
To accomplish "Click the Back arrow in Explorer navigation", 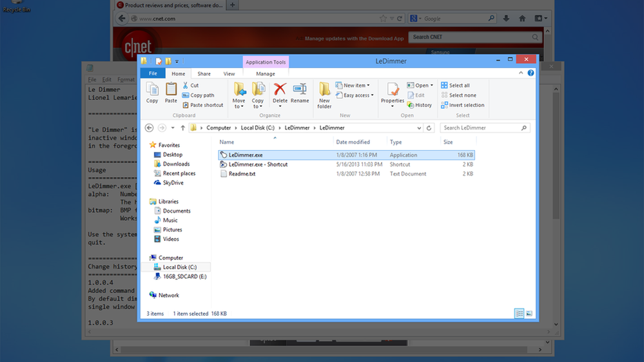I will [149, 128].
